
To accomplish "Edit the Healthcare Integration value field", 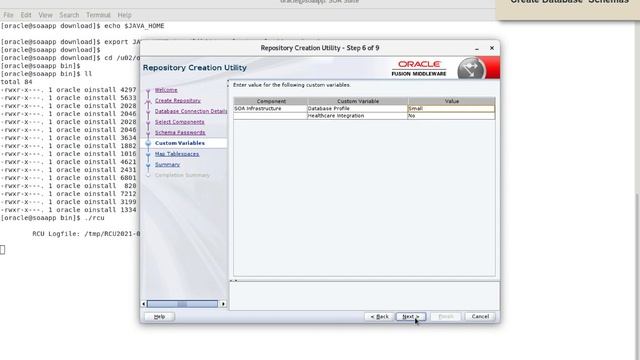I will [451, 116].
